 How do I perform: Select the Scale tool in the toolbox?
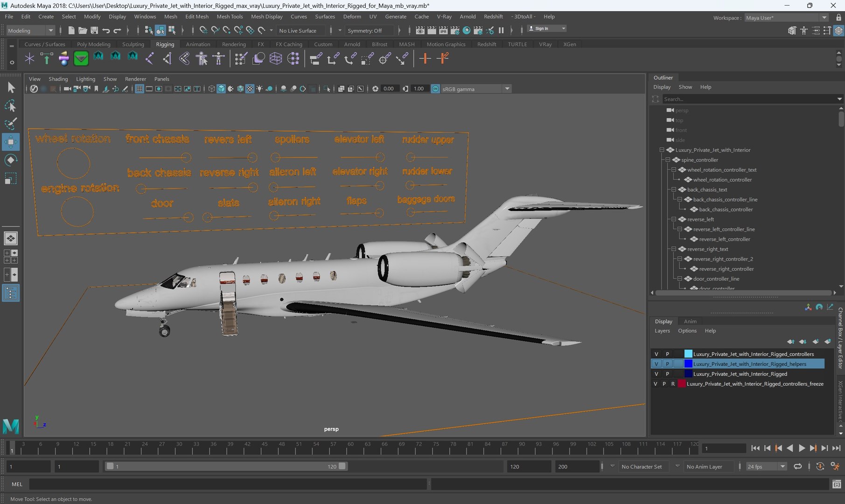pos(10,179)
